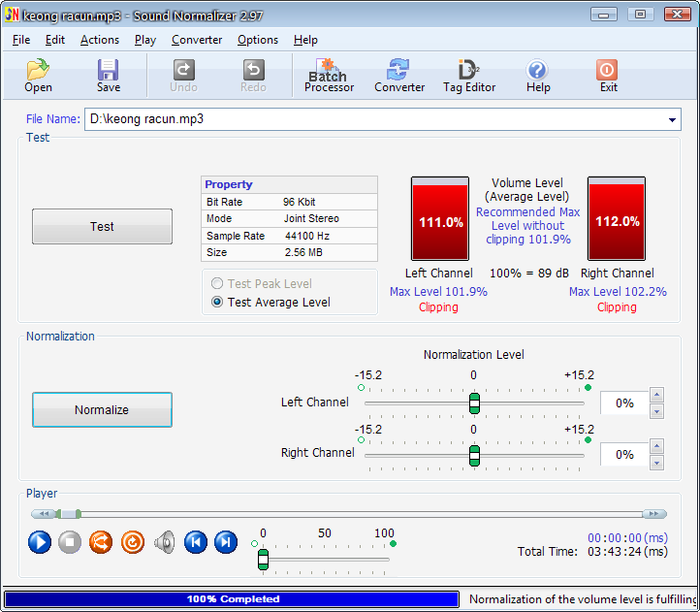Click the Sound Normalizer title bar app icon
This screenshot has width=700, height=612.
(x=12, y=15)
